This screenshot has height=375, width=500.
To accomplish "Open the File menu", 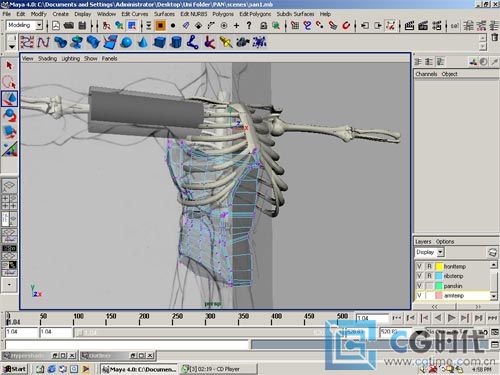I will 7,14.
